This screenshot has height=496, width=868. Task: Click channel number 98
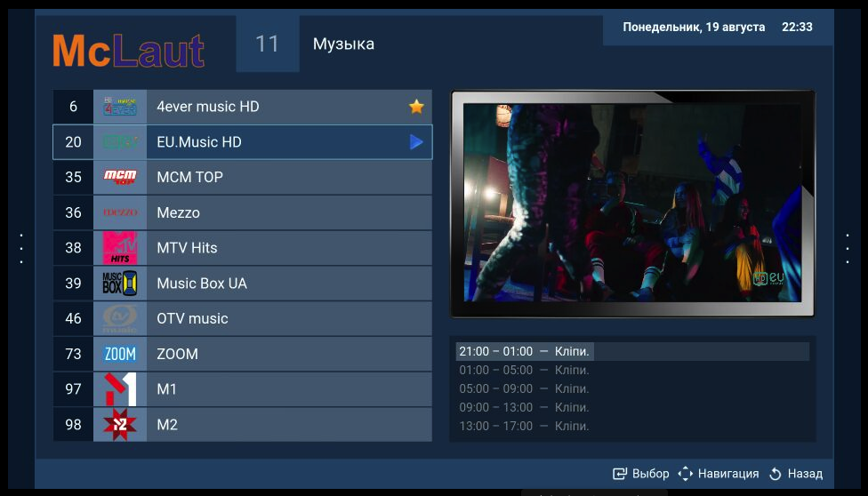coord(73,425)
